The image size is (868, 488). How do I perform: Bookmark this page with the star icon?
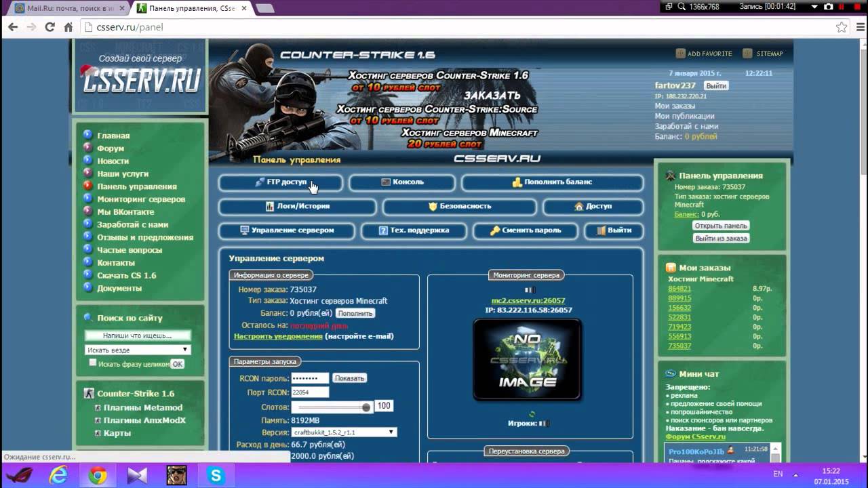[842, 27]
